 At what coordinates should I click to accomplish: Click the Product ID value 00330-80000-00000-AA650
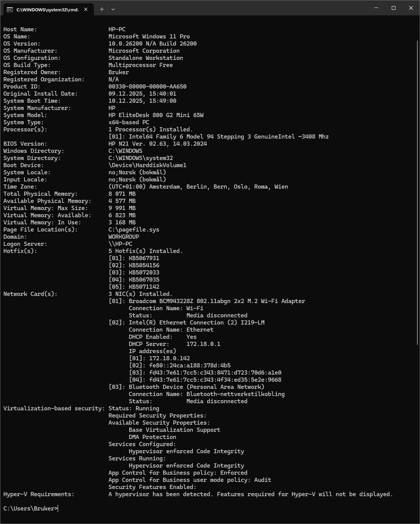(x=147, y=87)
